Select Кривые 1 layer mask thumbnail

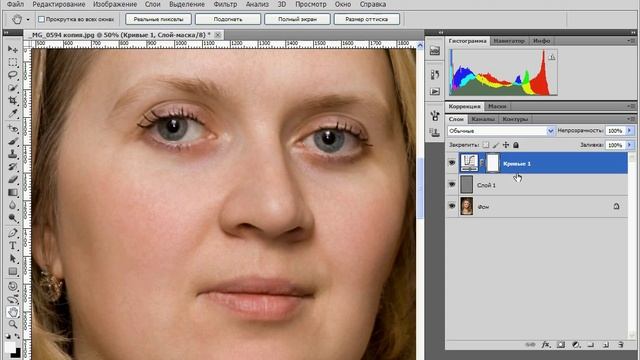pyautogui.click(x=493, y=163)
